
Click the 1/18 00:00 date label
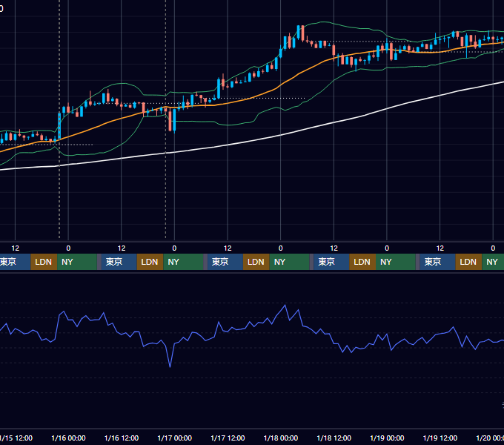(x=281, y=438)
